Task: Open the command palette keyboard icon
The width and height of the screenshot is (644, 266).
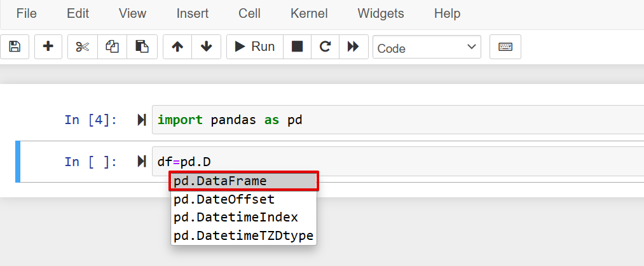Action: point(505,47)
